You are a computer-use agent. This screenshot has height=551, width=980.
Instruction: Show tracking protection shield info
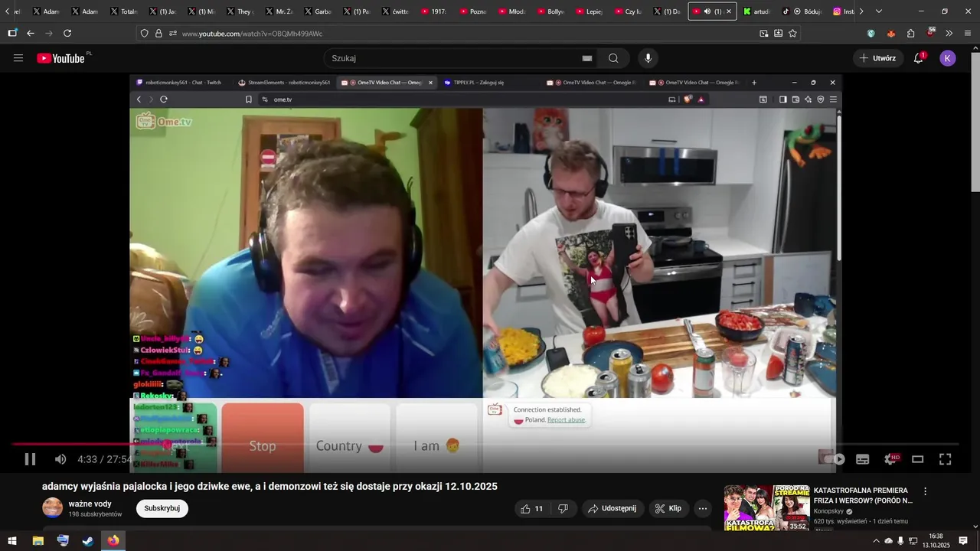coord(145,34)
